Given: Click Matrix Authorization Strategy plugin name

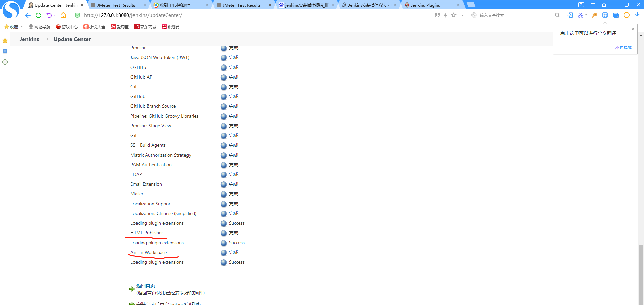Looking at the screenshot, I should coord(161,155).
